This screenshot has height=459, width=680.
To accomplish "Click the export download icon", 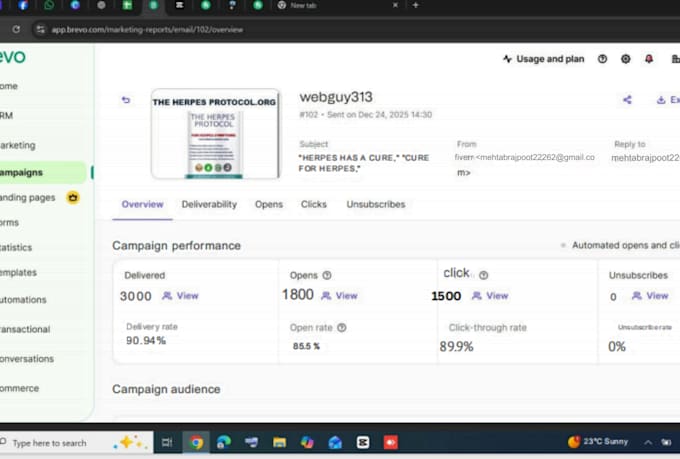I will (x=661, y=100).
